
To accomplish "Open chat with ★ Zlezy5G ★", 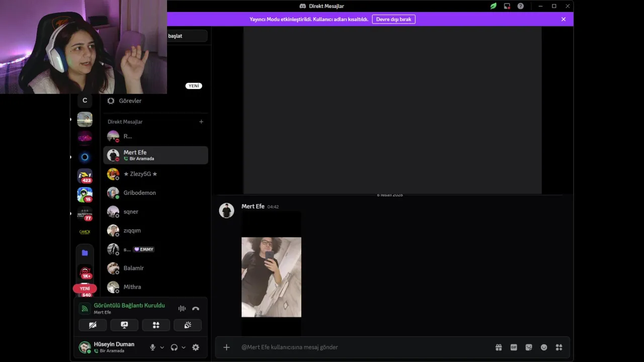I will point(155,174).
